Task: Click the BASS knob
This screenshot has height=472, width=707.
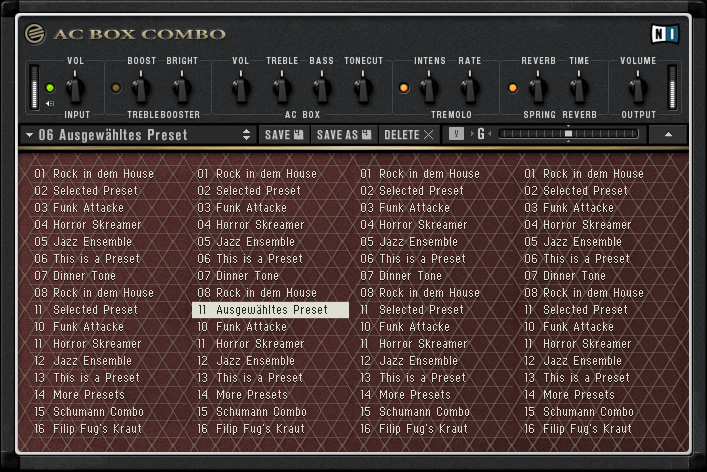Action: [x=321, y=88]
